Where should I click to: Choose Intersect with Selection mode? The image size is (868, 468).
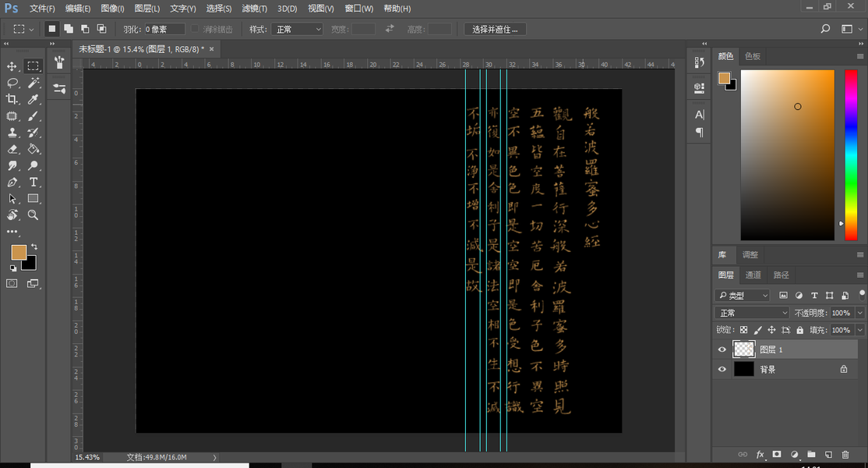coord(102,29)
